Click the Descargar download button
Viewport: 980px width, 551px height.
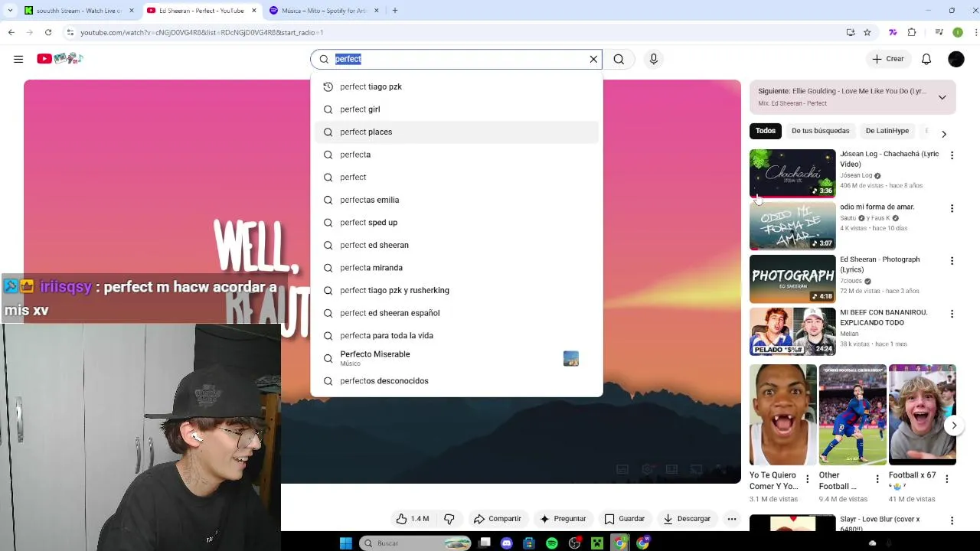coord(687,519)
